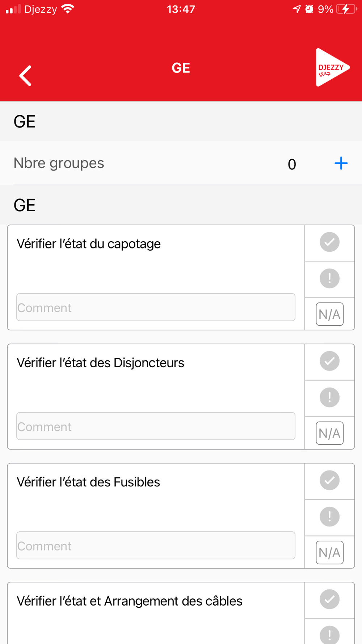Set Disjoncteurs check to N/A
This screenshot has height=644, width=362.
[x=329, y=433]
